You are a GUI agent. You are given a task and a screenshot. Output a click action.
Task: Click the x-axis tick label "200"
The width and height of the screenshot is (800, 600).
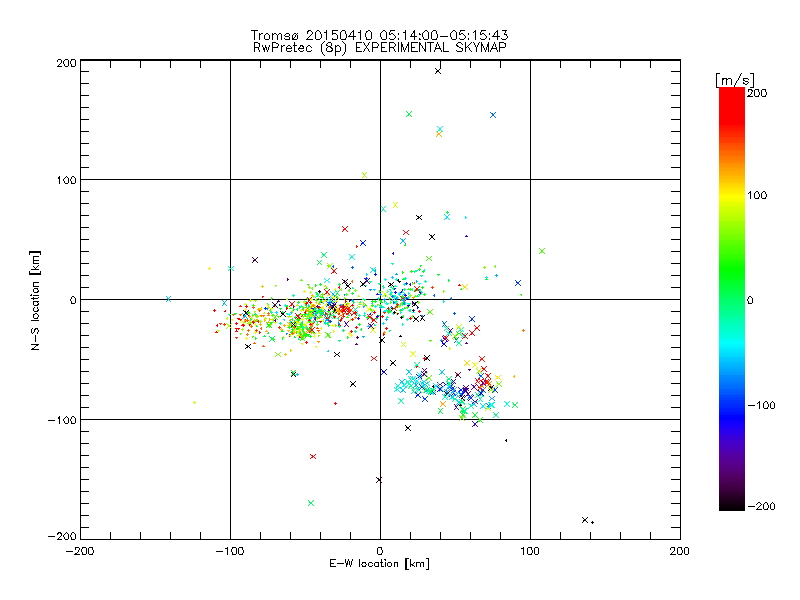(x=680, y=551)
